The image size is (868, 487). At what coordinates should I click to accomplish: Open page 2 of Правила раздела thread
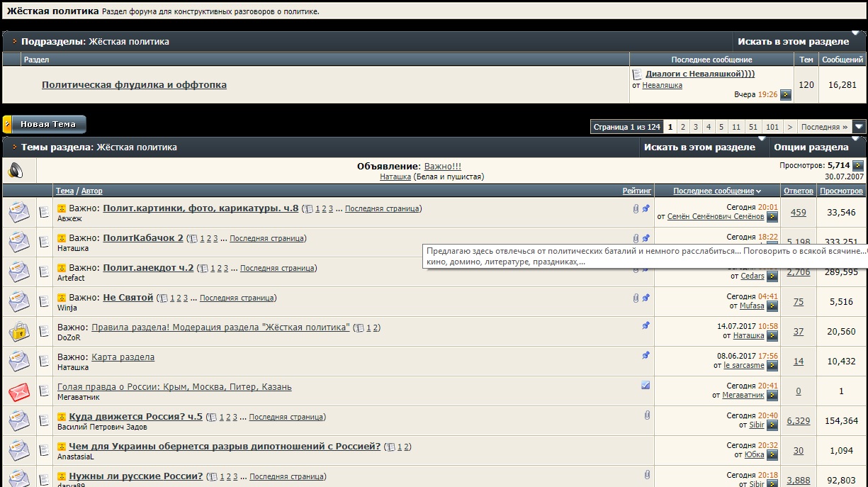tap(376, 328)
